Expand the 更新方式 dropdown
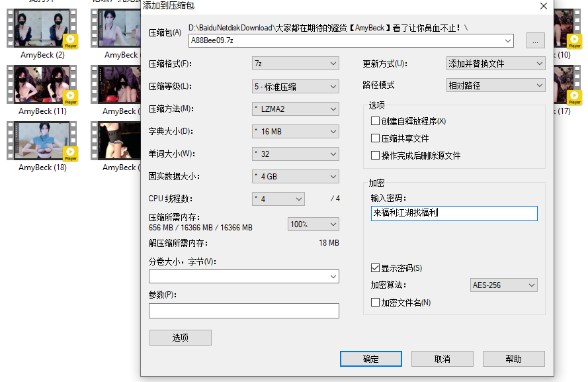The image size is (588, 382). point(495,64)
